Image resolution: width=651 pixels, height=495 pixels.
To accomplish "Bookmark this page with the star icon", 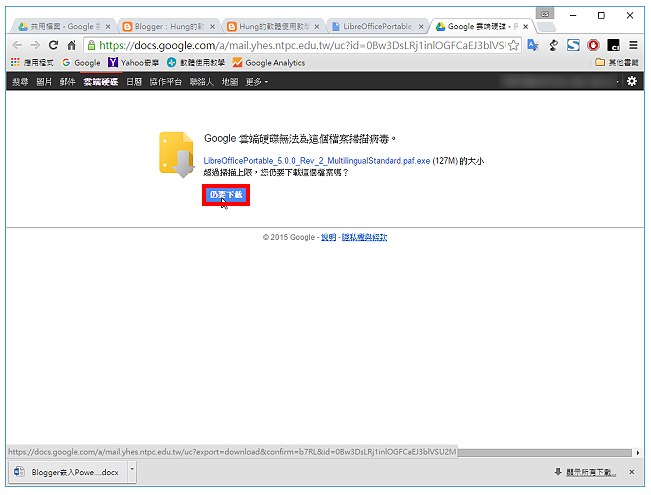I will click(514, 45).
